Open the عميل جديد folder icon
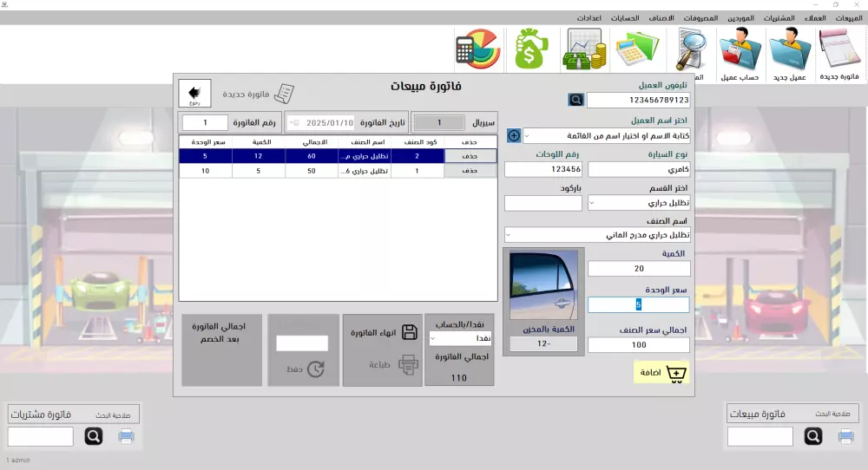 click(790, 49)
